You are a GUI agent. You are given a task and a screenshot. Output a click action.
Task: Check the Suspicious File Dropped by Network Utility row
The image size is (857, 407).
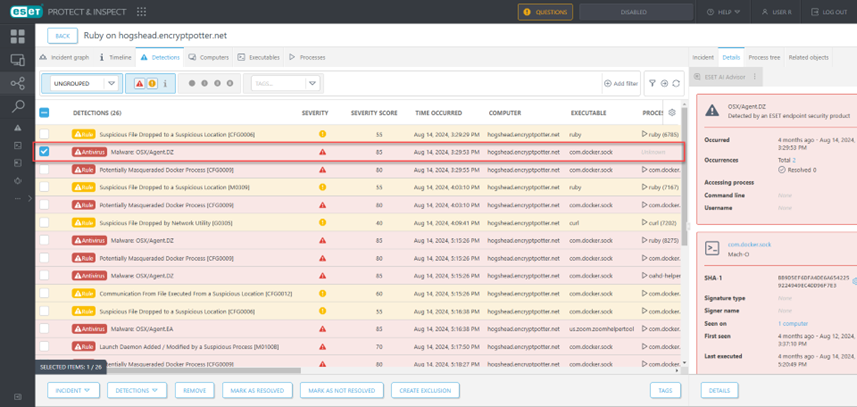tap(44, 223)
